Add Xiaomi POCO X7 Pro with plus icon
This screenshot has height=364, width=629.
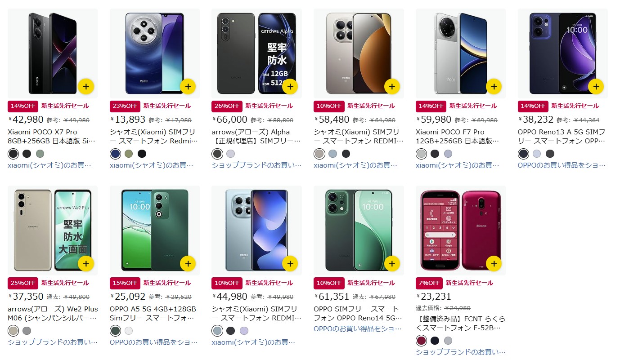86,86
